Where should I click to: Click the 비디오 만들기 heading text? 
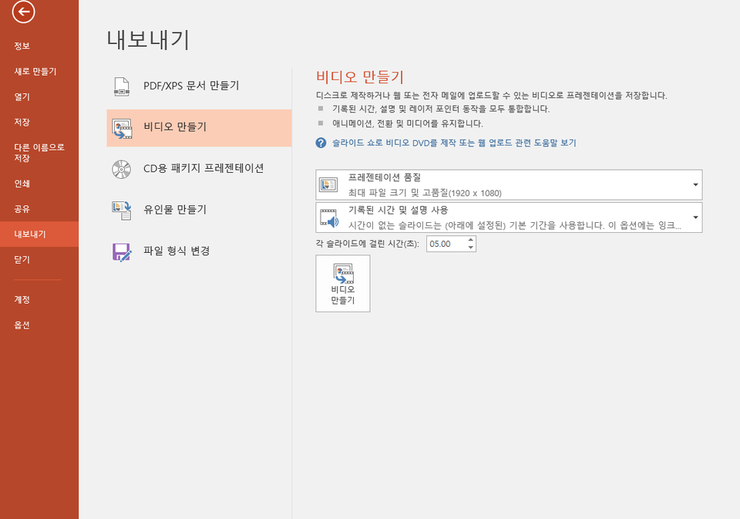click(360, 77)
